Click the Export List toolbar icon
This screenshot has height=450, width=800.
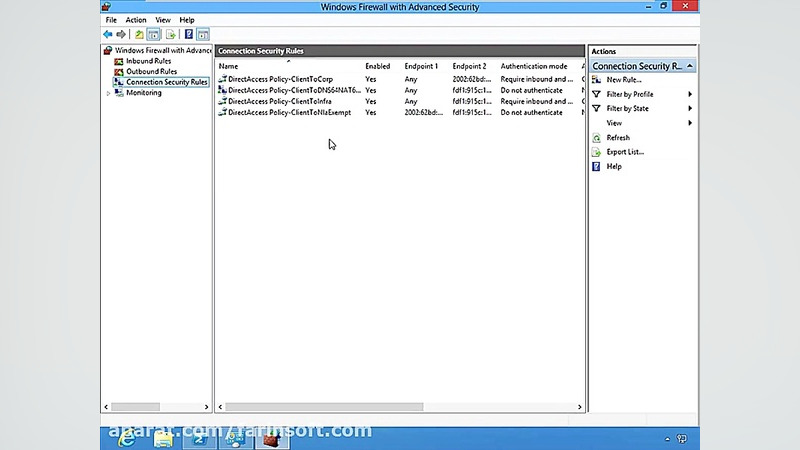click(x=170, y=34)
